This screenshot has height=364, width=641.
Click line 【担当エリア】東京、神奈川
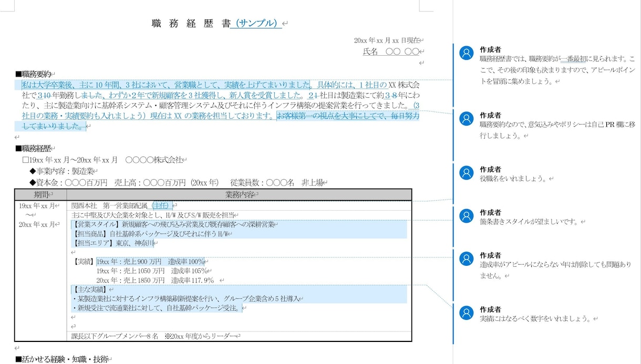(112, 243)
